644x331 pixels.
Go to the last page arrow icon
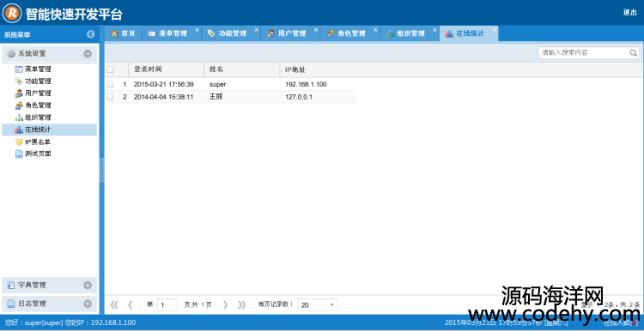click(x=241, y=304)
